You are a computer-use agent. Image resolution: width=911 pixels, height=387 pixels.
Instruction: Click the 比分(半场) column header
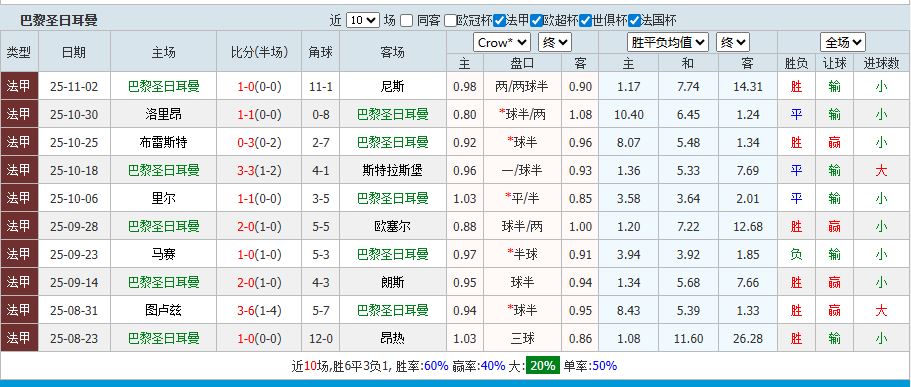pyautogui.click(x=259, y=52)
